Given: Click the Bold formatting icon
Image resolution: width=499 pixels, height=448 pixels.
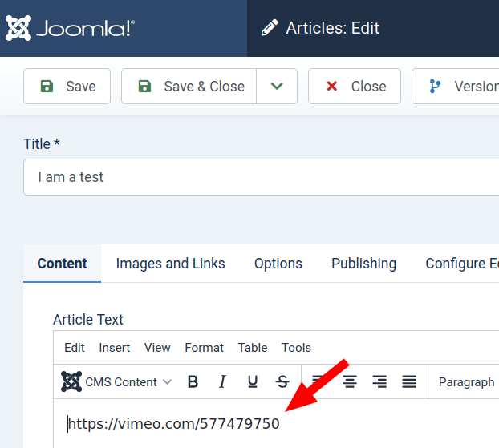Looking at the screenshot, I should 193,382.
